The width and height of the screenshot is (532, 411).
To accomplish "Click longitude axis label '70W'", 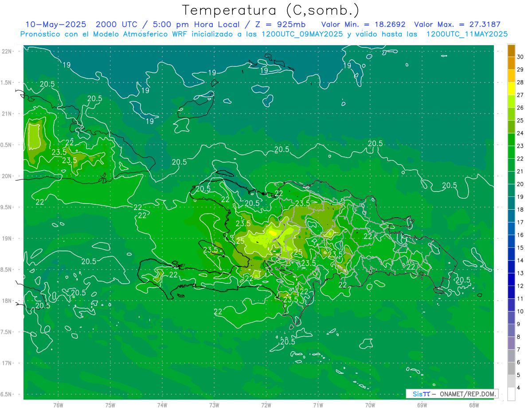I will click(370, 405).
